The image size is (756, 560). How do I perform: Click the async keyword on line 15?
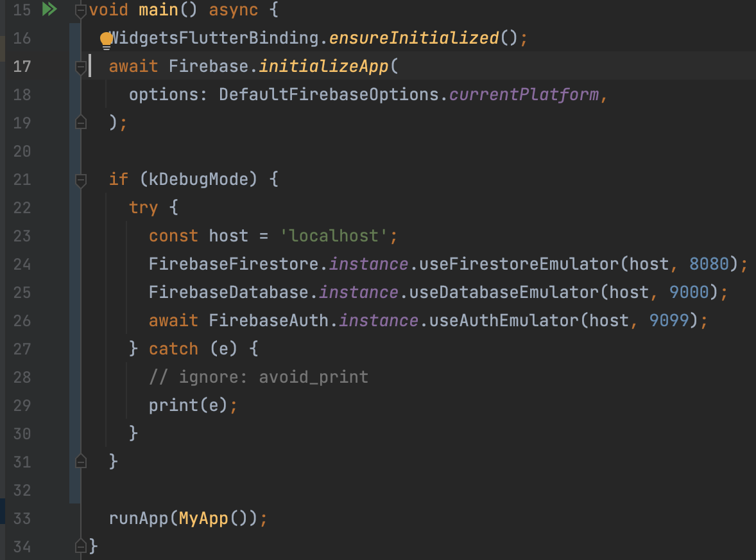234,10
